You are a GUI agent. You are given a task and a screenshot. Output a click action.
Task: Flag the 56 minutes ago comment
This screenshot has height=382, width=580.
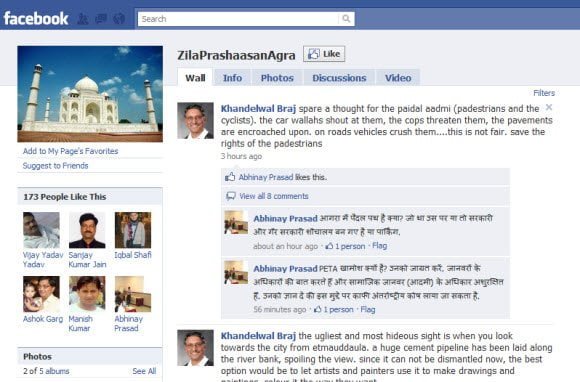click(x=368, y=309)
